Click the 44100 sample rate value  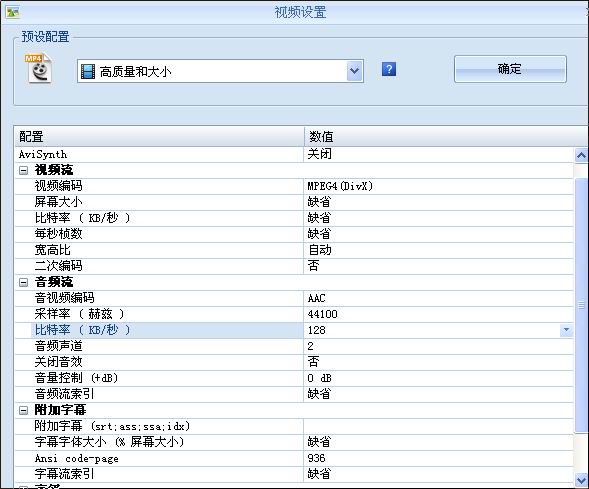[x=322, y=314]
